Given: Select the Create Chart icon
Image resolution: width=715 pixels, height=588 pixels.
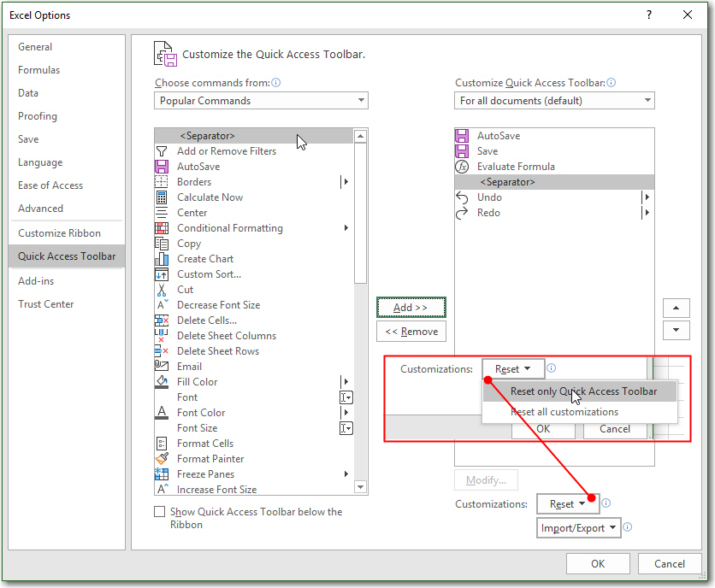Looking at the screenshot, I should [162, 259].
